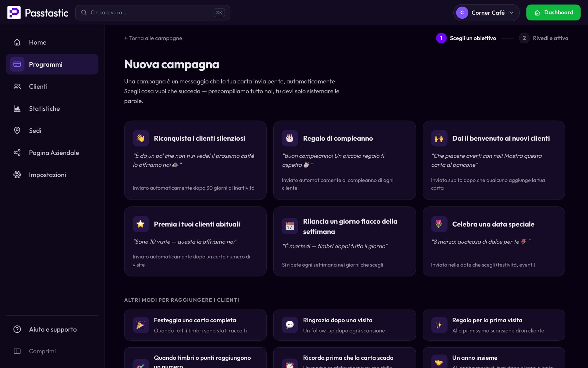Click the Pagina Aziendale share icon
Image resolution: width=588 pixels, height=368 pixels.
point(17,153)
